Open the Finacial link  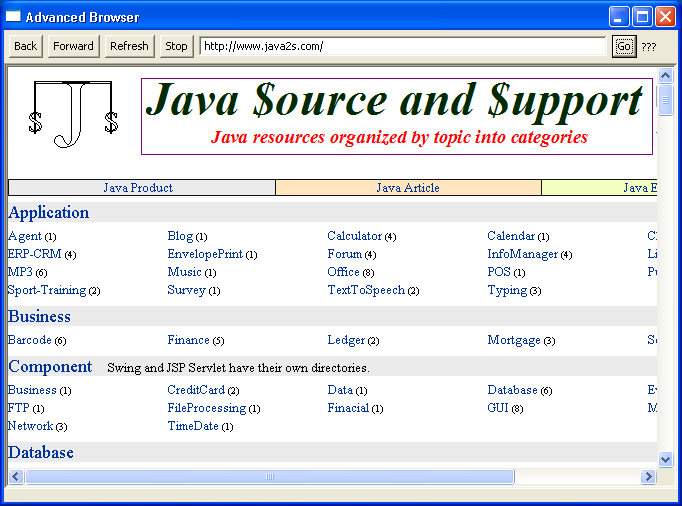tap(348, 408)
